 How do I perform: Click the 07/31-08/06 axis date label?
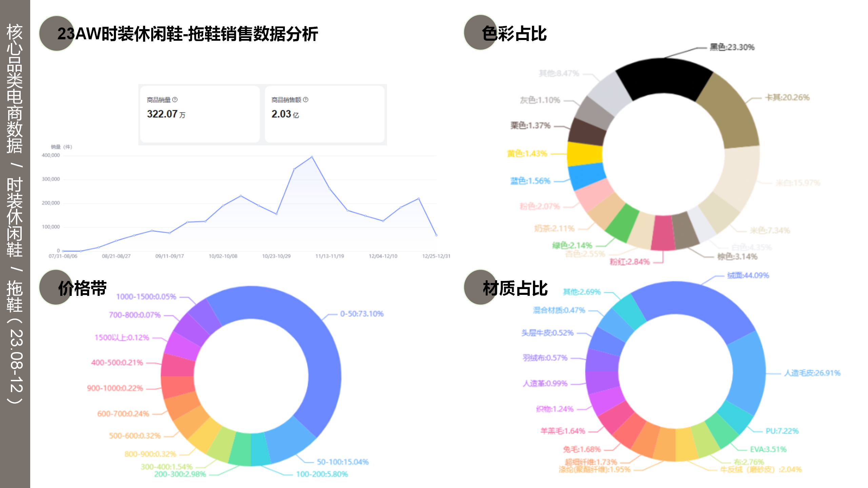pyautogui.click(x=63, y=256)
